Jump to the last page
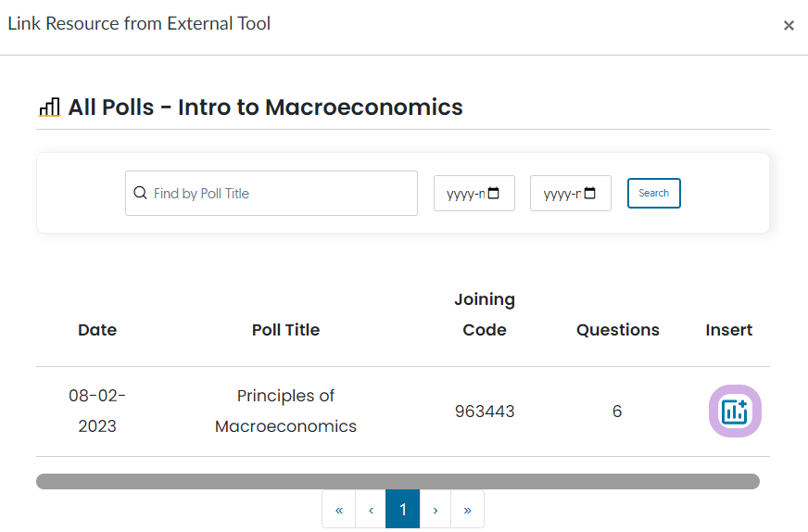This screenshot has height=532, width=808. pyautogui.click(x=467, y=510)
